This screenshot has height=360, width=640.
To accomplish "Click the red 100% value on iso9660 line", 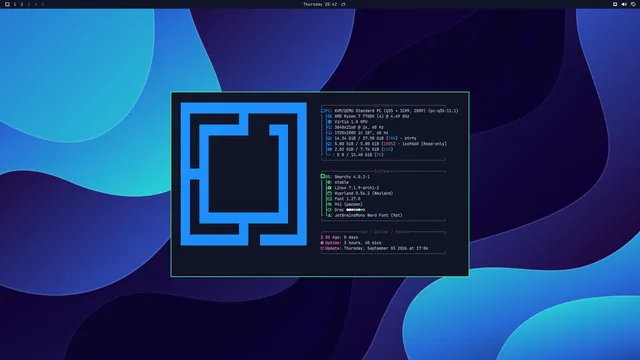I will [389, 144].
